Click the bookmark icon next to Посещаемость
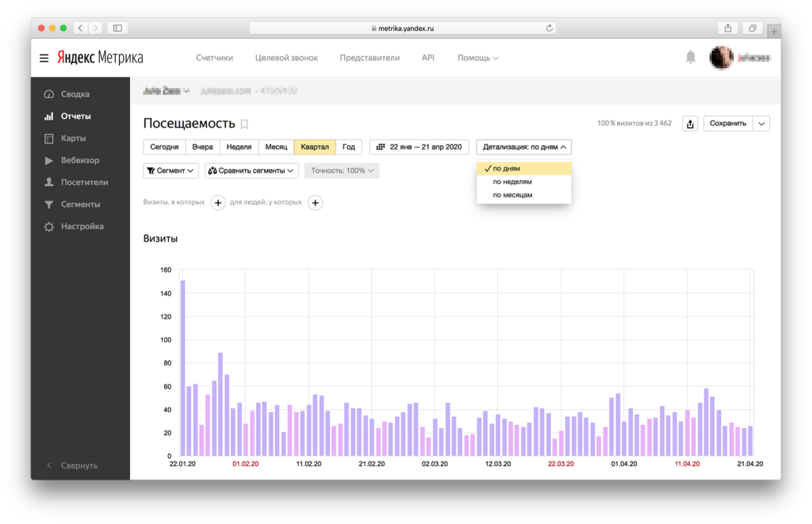This screenshot has width=812, height=524. pyautogui.click(x=243, y=124)
